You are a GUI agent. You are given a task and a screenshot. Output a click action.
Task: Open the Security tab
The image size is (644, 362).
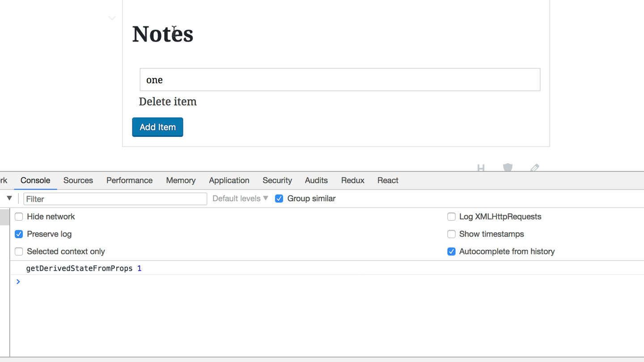(x=277, y=181)
